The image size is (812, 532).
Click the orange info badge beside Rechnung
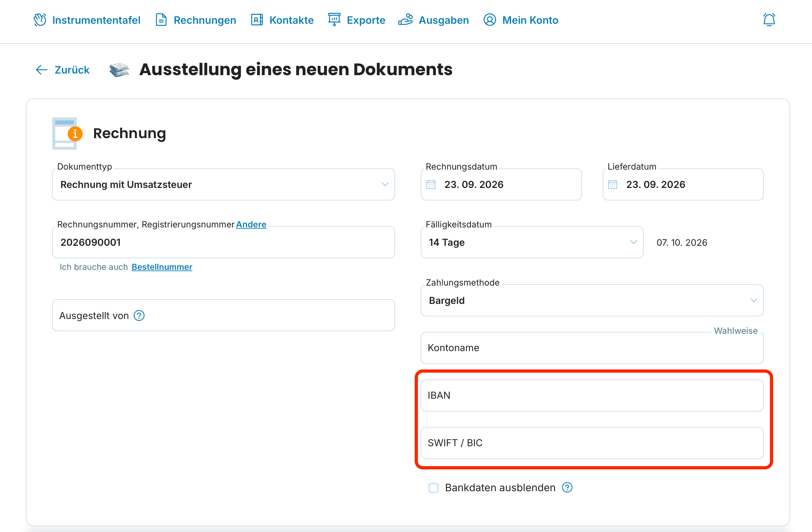pyautogui.click(x=75, y=134)
